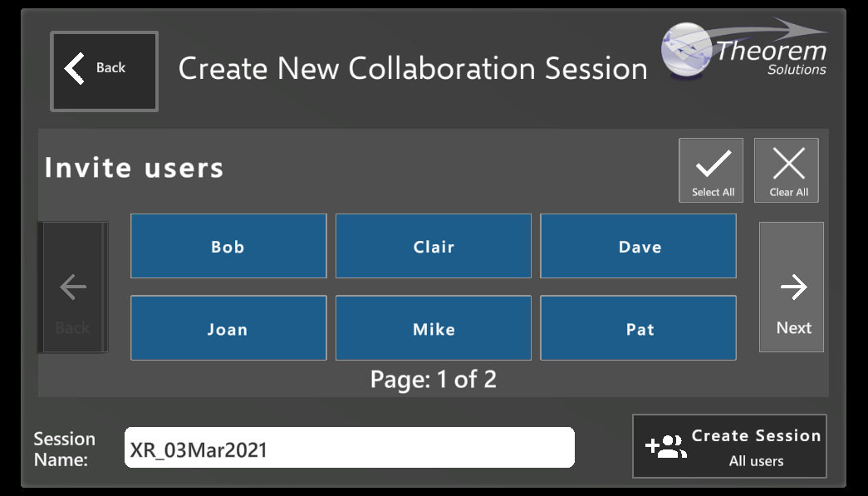Click the "All users" subtitle text
The image size is (868, 496).
pyautogui.click(x=756, y=461)
